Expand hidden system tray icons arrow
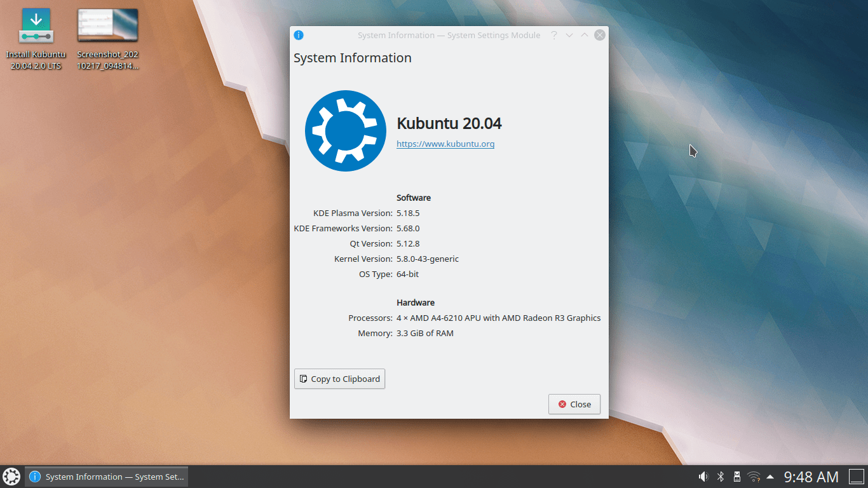Viewport: 868px width, 488px height. point(770,477)
